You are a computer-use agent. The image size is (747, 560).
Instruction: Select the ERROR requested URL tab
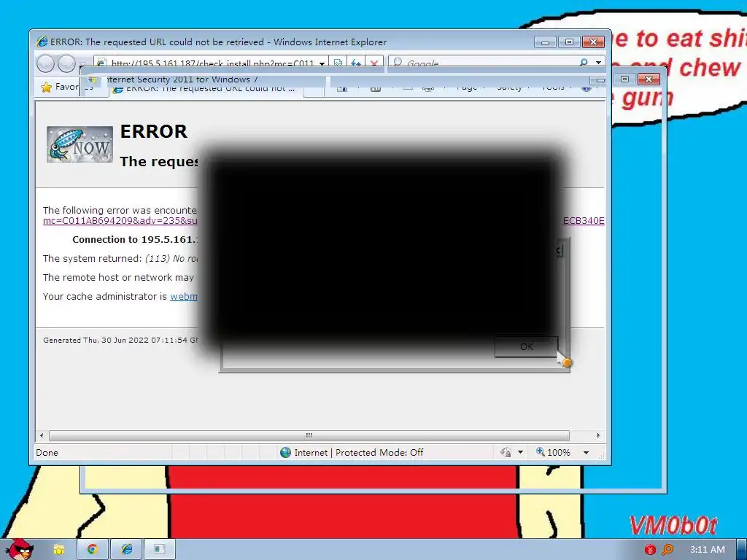(x=206, y=89)
